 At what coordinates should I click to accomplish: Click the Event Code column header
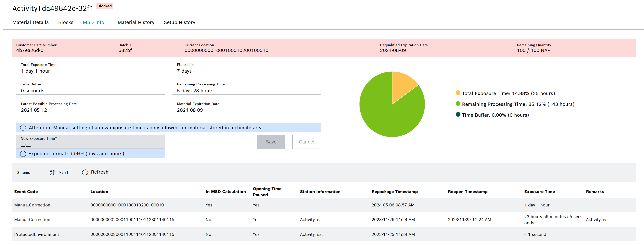tap(26, 191)
